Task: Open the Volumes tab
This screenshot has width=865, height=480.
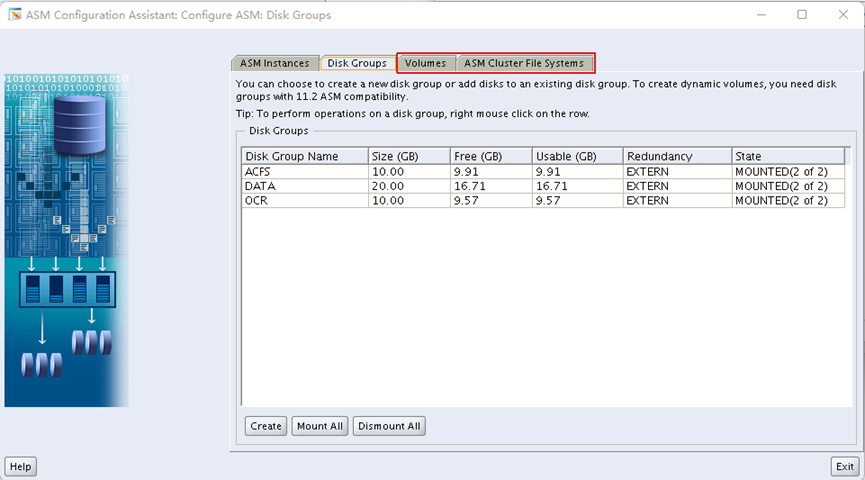Action: (425, 63)
